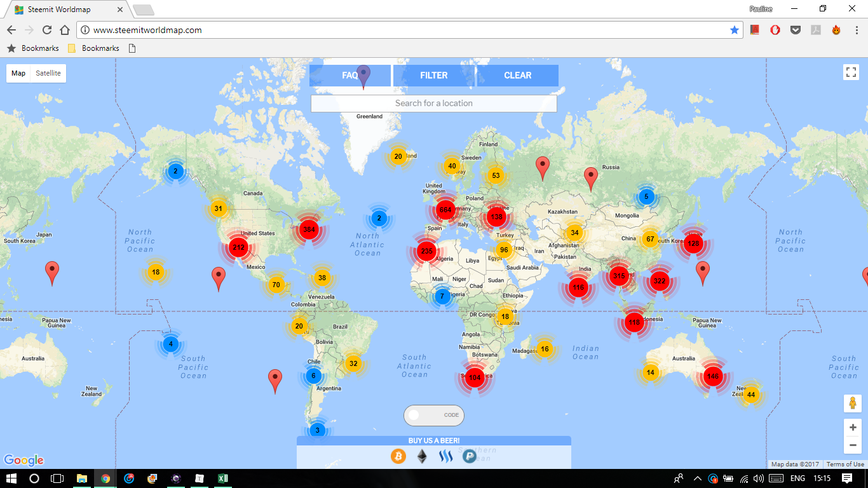
Task: Open the Terms of Use link
Action: 845,464
